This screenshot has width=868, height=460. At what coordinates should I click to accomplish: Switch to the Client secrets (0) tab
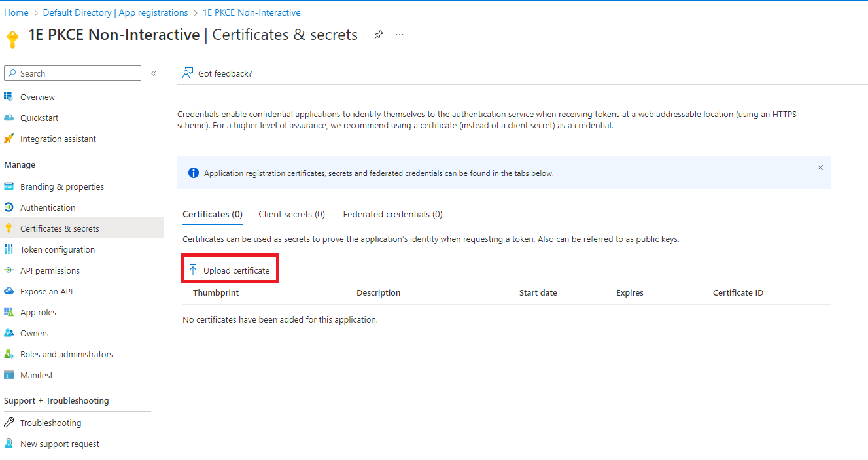[x=292, y=214]
